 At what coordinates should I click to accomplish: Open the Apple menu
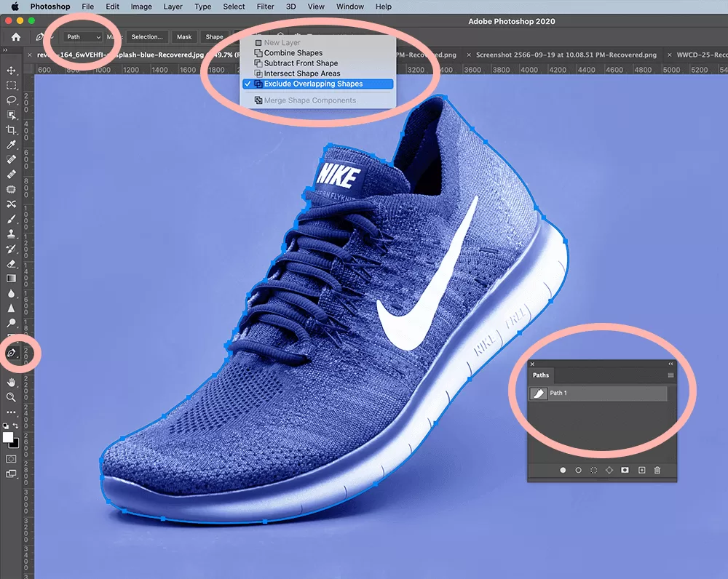(x=15, y=7)
